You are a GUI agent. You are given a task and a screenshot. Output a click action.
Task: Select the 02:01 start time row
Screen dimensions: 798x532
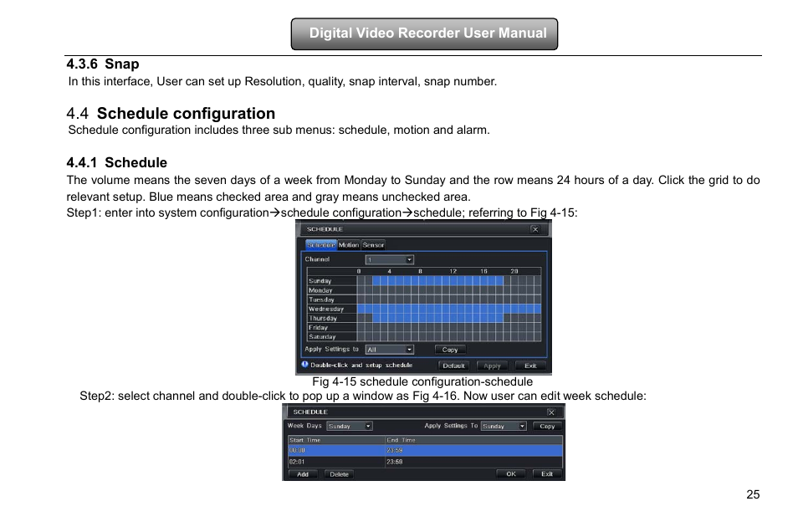click(x=425, y=462)
